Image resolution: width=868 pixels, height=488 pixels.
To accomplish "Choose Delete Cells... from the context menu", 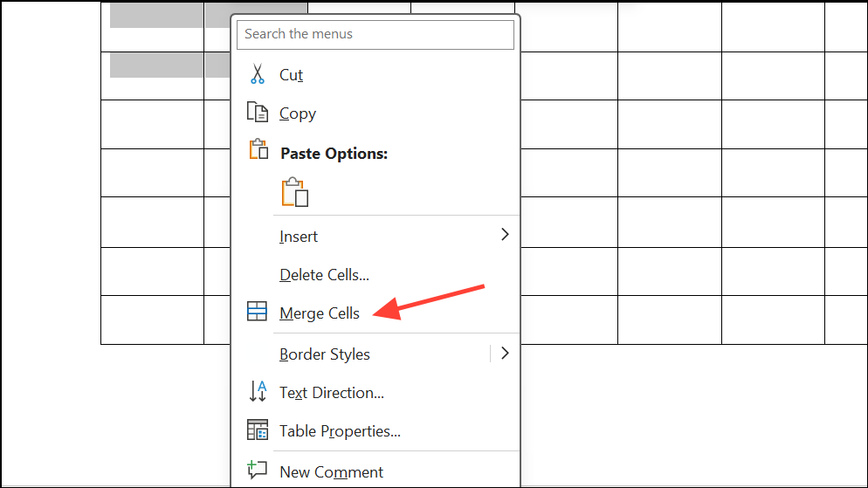I will pyautogui.click(x=324, y=275).
